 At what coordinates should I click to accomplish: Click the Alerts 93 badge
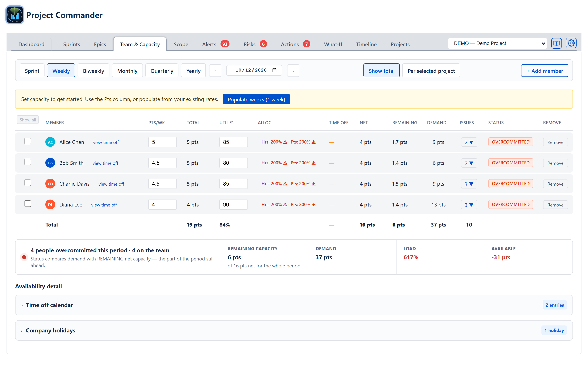tap(225, 44)
